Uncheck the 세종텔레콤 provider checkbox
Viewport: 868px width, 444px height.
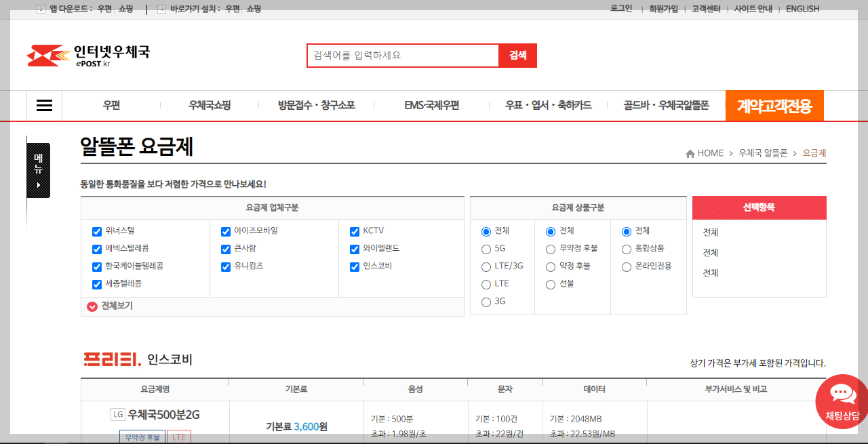tap(97, 284)
